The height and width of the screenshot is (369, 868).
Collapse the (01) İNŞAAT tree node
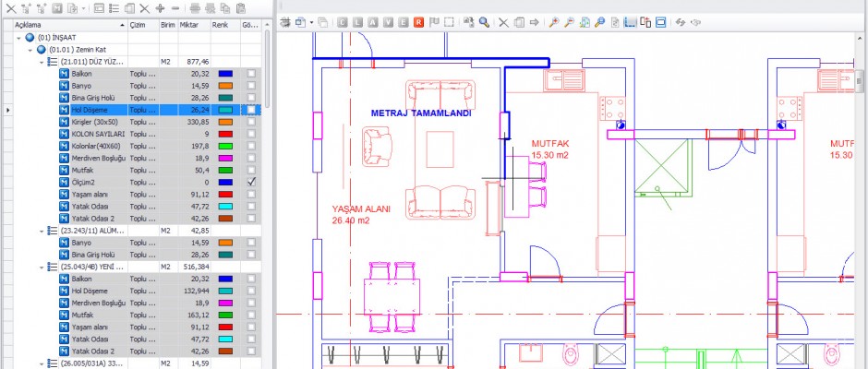[x=19, y=38]
